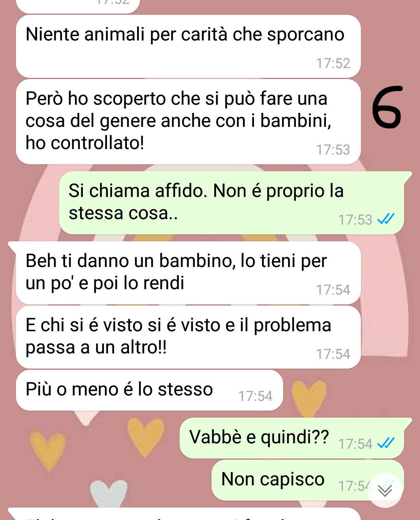This screenshot has width=420, height=520.
Task: Tap read ticks on 'Si chiama affido' message
Action: (x=386, y=219)
